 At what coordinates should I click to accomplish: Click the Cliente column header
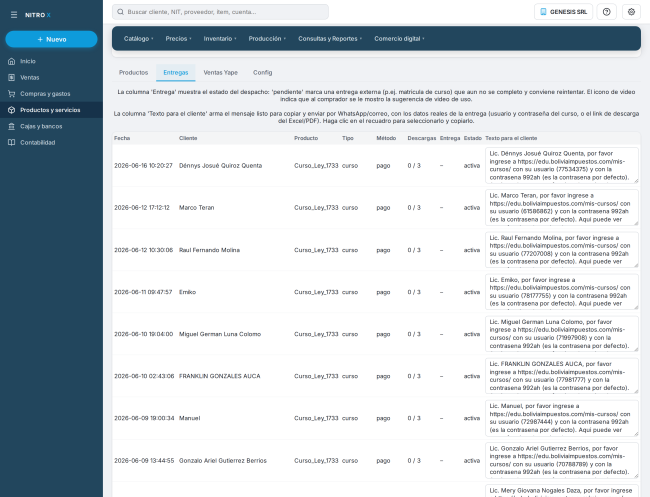pos(188,138)
